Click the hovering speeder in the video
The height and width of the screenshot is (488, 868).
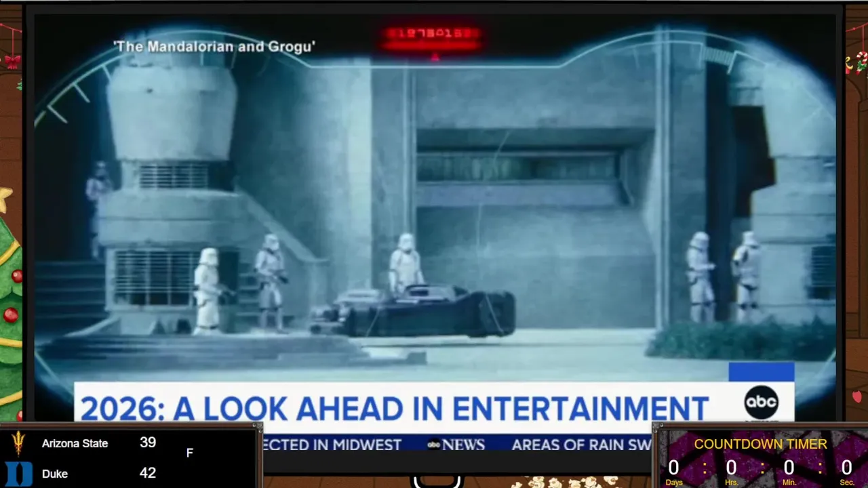click(414, 311)
